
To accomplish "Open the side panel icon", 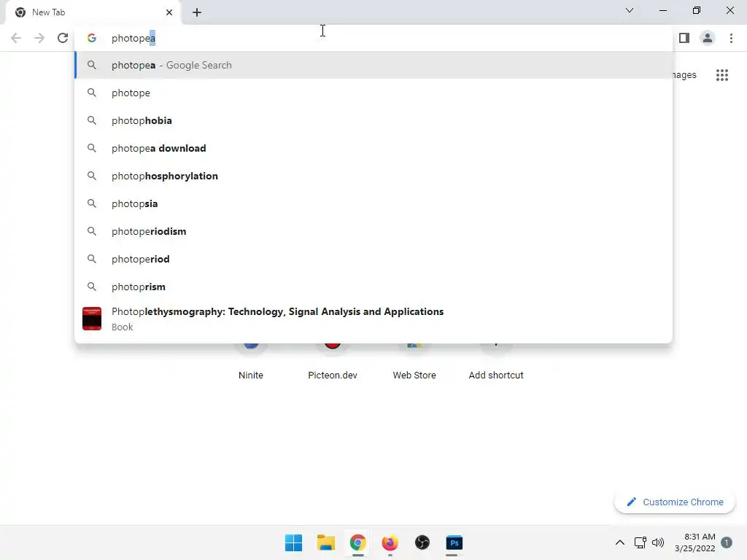I will [684, 38].
